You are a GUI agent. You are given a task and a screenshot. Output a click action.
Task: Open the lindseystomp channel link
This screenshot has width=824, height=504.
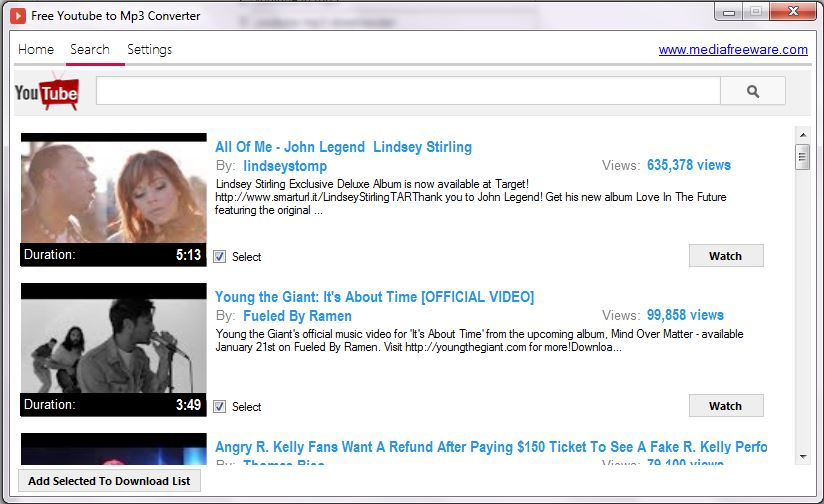(285, 166)
